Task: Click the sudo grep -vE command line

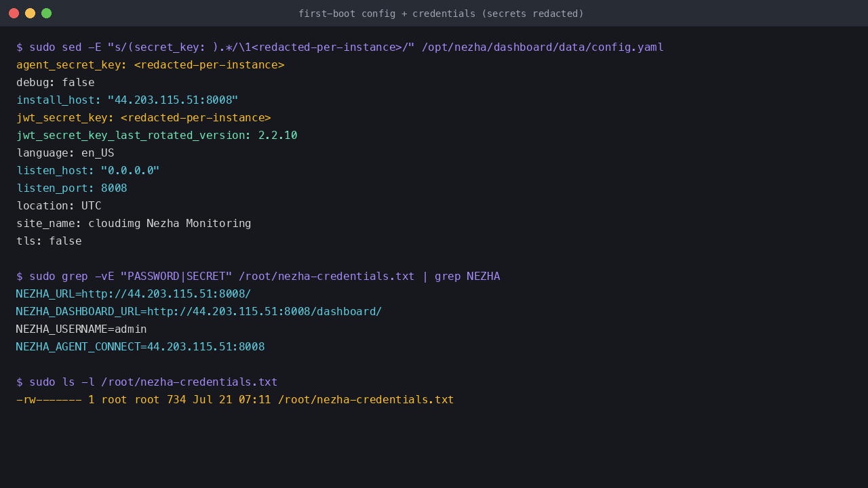Action: [258, 277]
